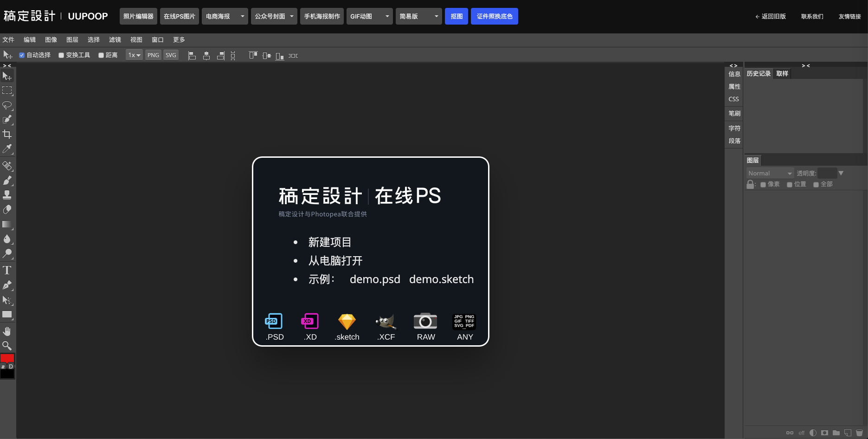Open the Normal blend mode dropdown
The image size is (868, 439).
(770, 173)
